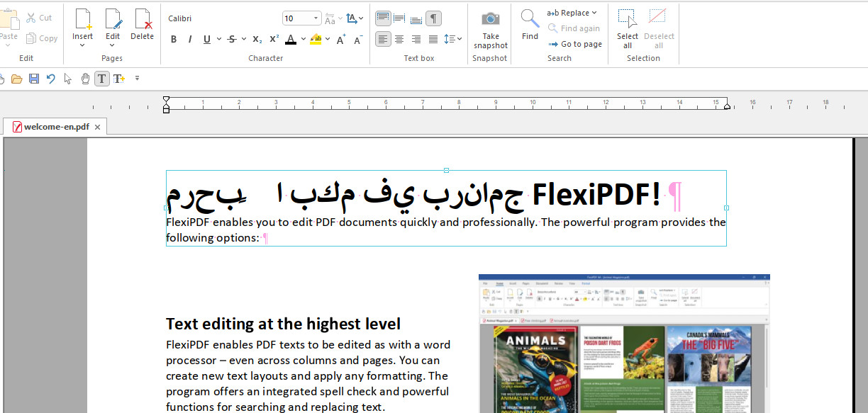Viewport: 868px width, 413px height.
Task: Take a snapshot with camera button
Action: tap(491, 29)
